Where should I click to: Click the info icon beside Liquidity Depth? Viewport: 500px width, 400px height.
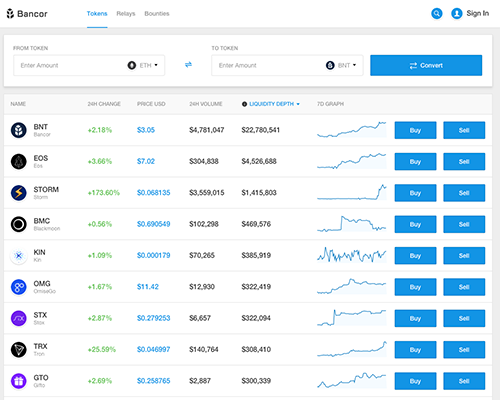coord(244,104)
